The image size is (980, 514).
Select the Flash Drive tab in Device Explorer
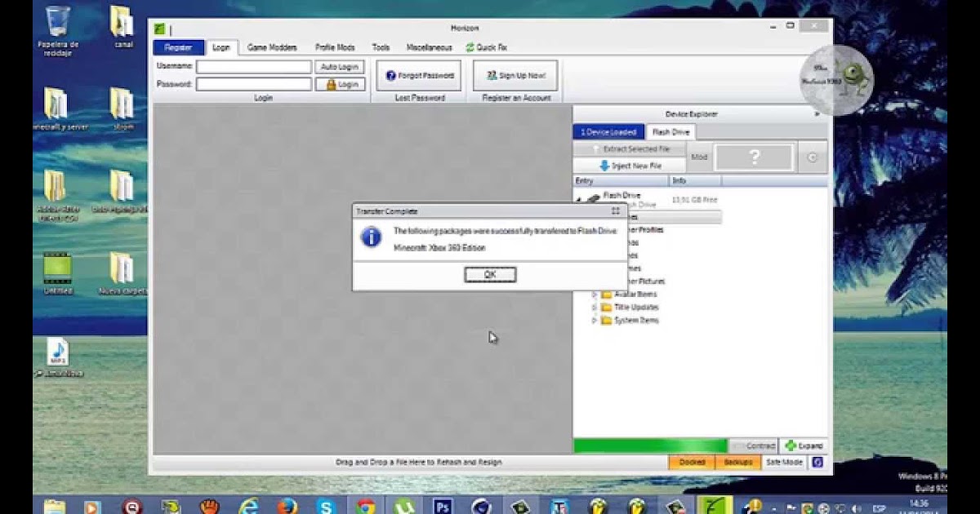[670, 131]
